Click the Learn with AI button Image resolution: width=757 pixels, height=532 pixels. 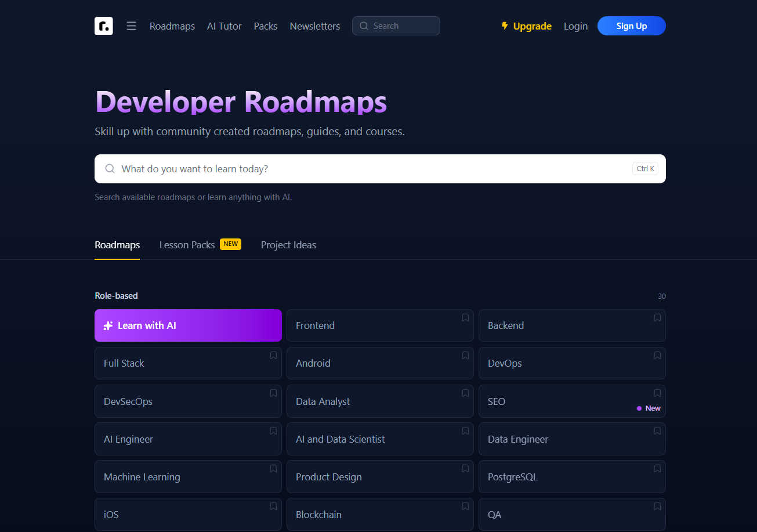pyautogui.click(x=188, y=325)
